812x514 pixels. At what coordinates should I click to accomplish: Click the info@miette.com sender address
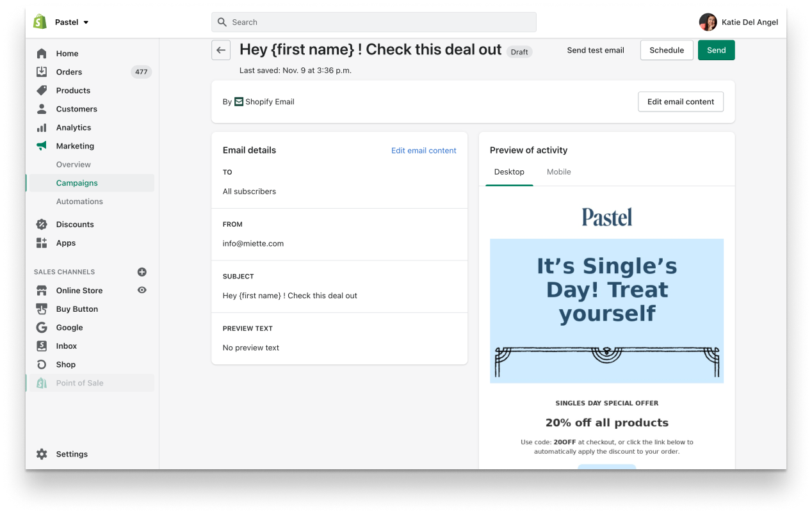[x=254, y=244]
